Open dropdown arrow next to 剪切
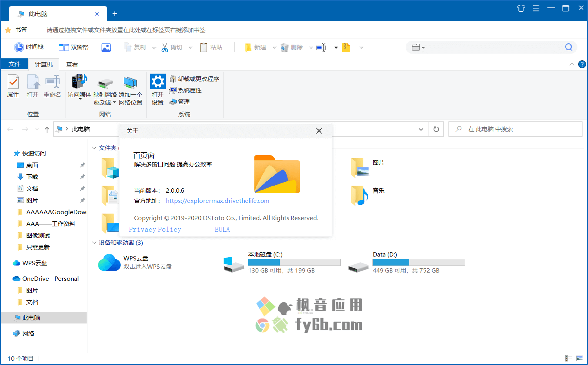The width and height of the screenshot is (588, 365). point(191,48)
